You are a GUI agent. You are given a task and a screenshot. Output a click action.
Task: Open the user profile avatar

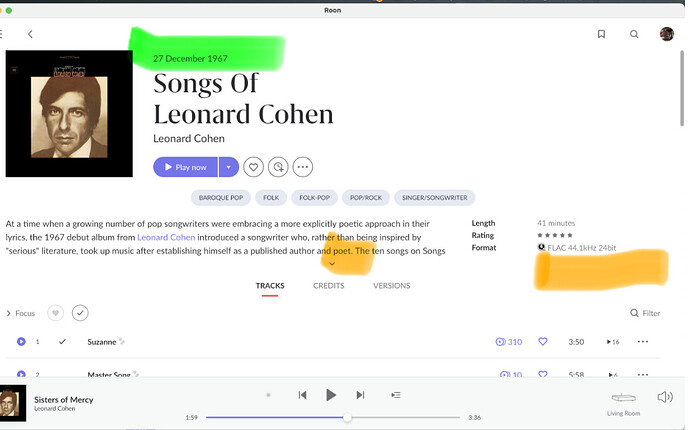667,34
